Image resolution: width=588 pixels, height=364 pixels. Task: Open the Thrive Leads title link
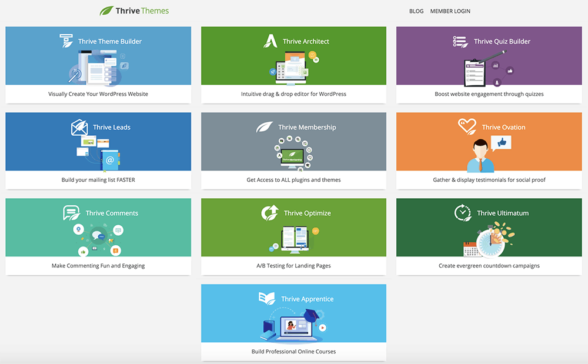pyautogui.click(x=112, y=127)
